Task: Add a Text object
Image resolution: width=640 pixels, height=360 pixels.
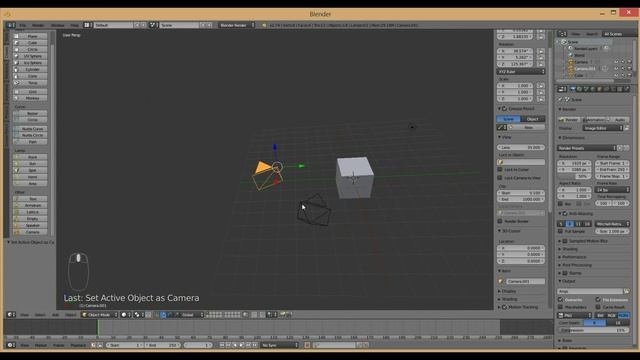Action: pyautogui.click(x=30, y=199)
